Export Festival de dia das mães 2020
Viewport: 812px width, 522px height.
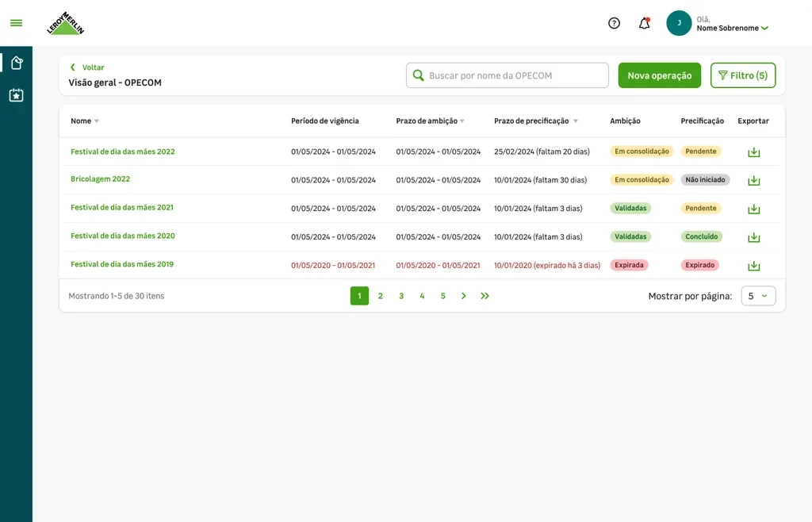coord(754,238)
